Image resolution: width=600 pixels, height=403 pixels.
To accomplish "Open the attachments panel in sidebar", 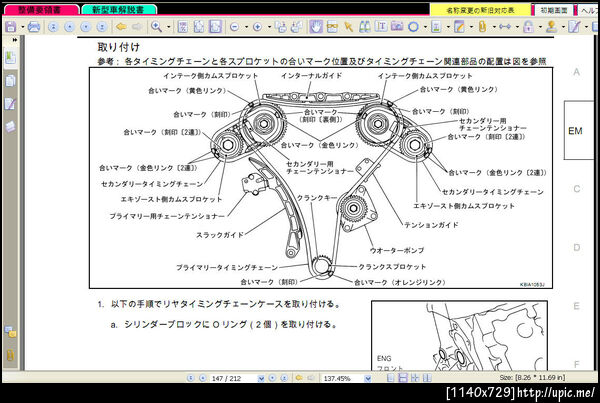I will click(x=10, y=355).
